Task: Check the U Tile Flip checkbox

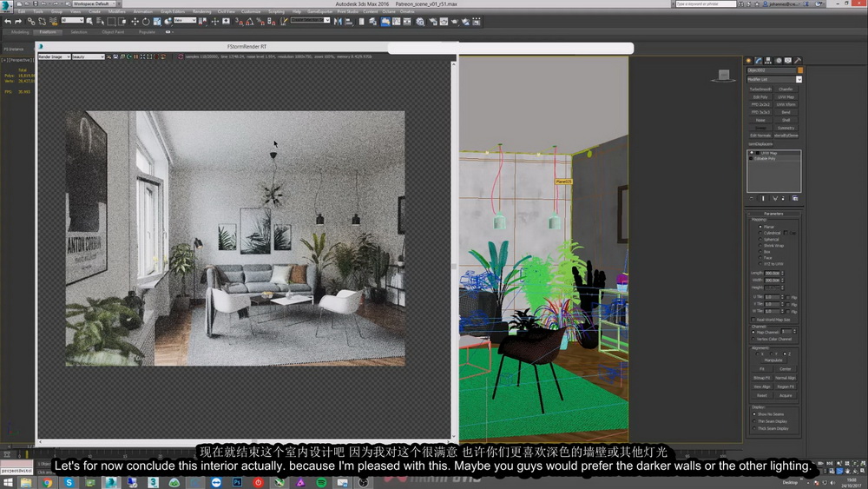Action: pyautogui.click(x=788, y=297)
